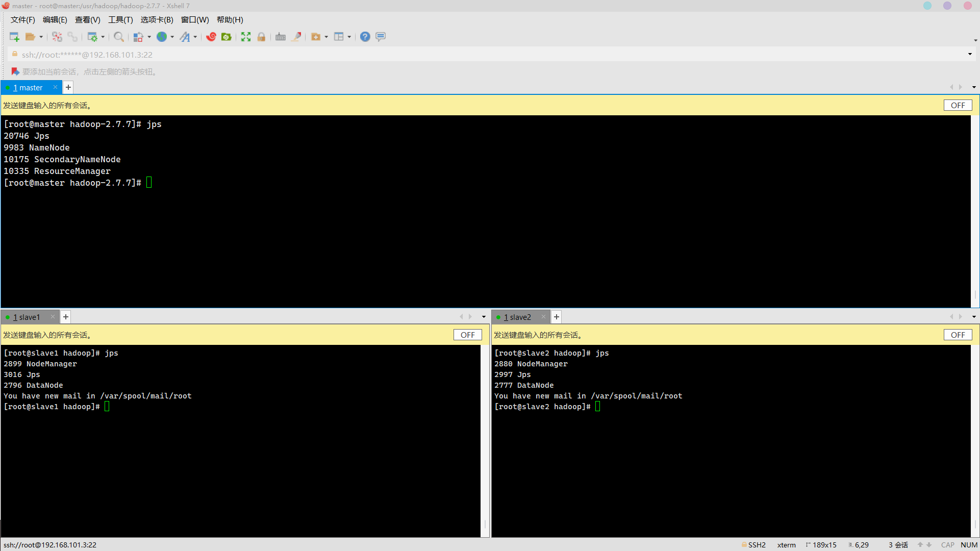This screenshot has height=551, width=980.
Task: Toggle fullscreen with the green arrows icon
Action: (x=246, y=37)
